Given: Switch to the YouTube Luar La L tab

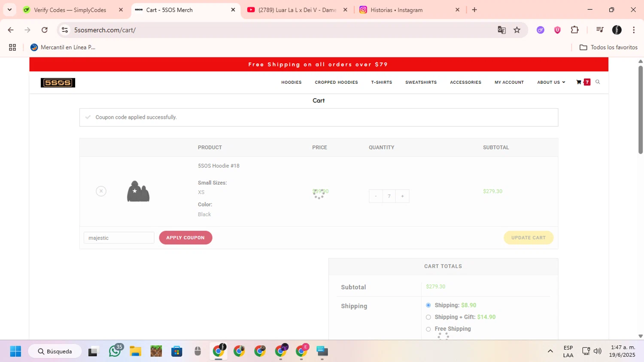Looking at the screenshot, I should 297,10.
